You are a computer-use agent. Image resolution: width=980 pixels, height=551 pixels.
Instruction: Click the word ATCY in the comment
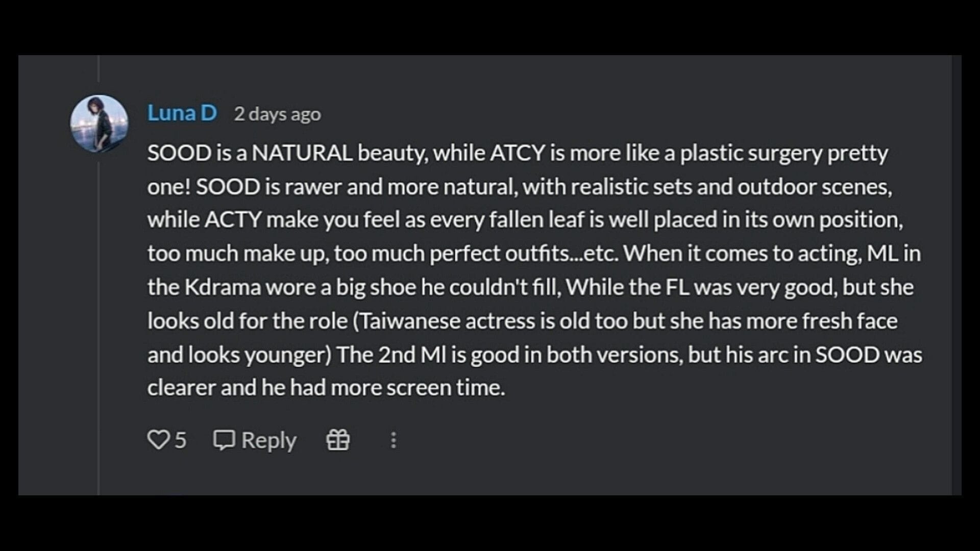517,153
